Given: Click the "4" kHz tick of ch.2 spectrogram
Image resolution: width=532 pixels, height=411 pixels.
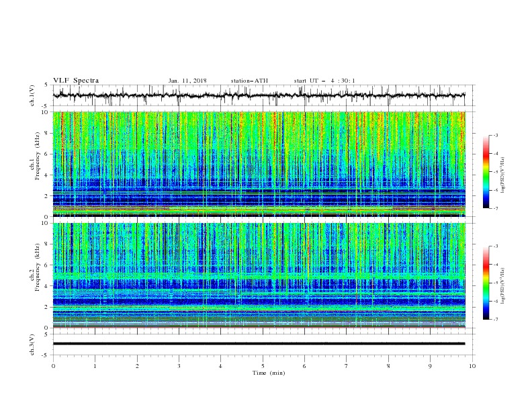Looking at the screenshot, I should click(47, 286).
